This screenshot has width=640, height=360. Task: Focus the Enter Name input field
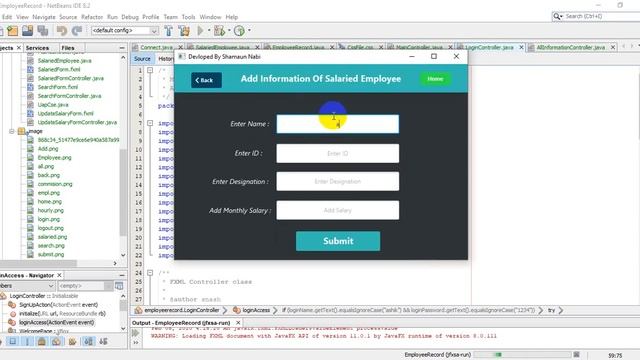(x=338, y=124)
